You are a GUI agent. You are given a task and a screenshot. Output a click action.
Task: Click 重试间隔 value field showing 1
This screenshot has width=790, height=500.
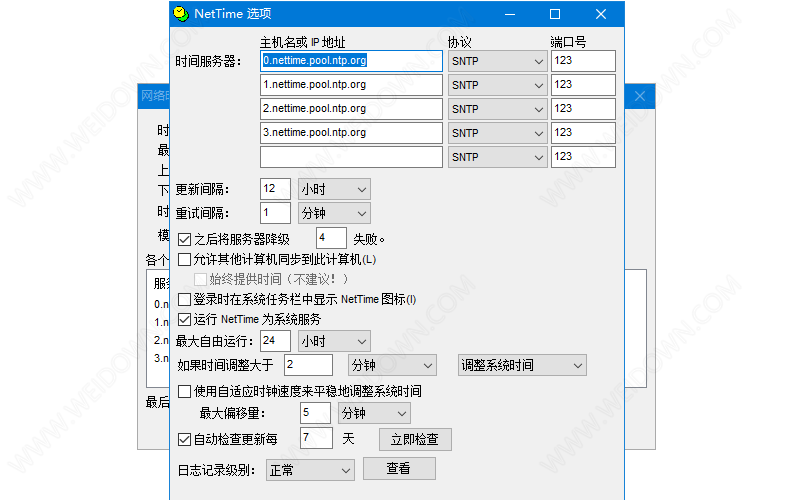pyautogui.click(x=275, y=213)
